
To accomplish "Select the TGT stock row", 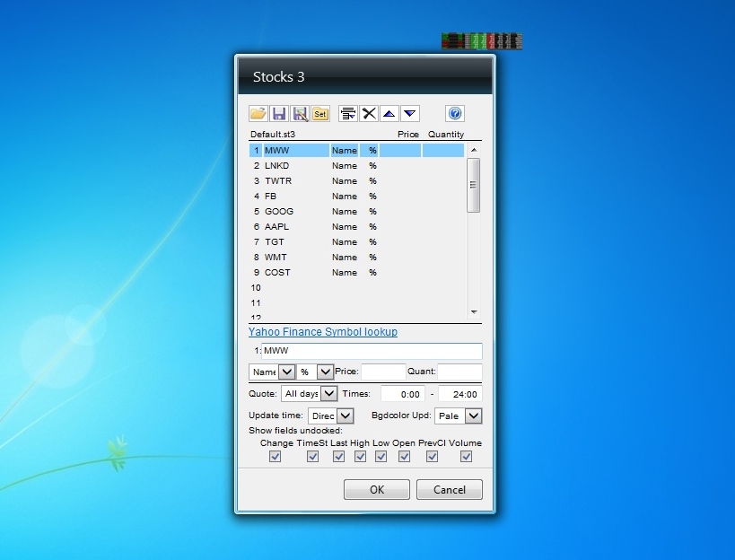I will coord(356,241).
